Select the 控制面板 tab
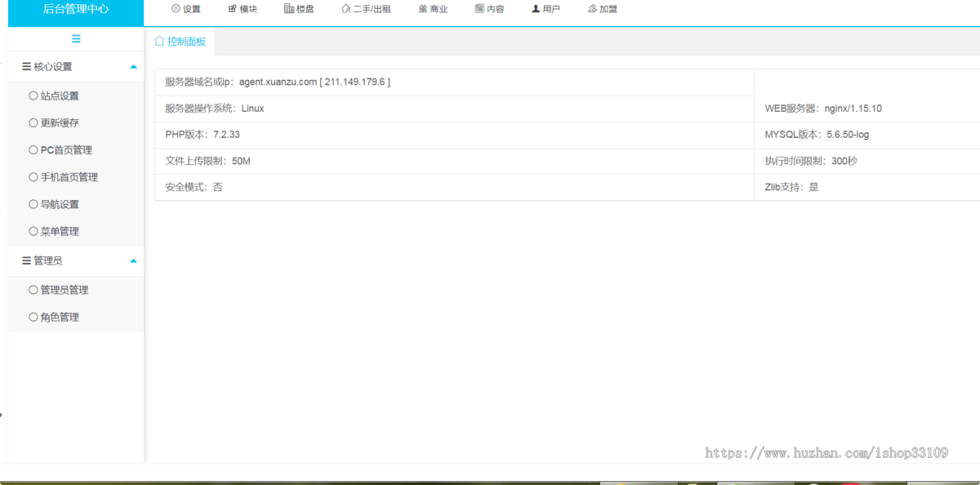The image size is (980, 485). pos(180,41)
